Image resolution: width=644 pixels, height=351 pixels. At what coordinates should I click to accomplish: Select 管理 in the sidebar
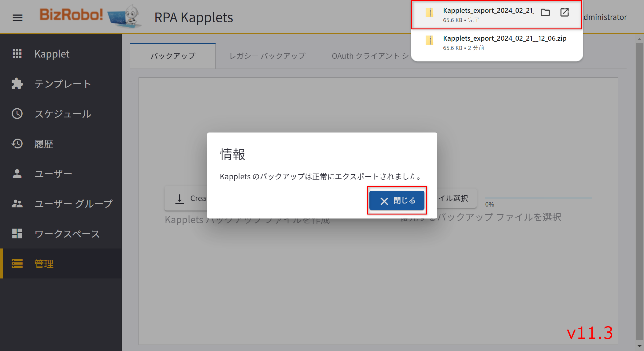pyautogui.click(x=61, y=263)
